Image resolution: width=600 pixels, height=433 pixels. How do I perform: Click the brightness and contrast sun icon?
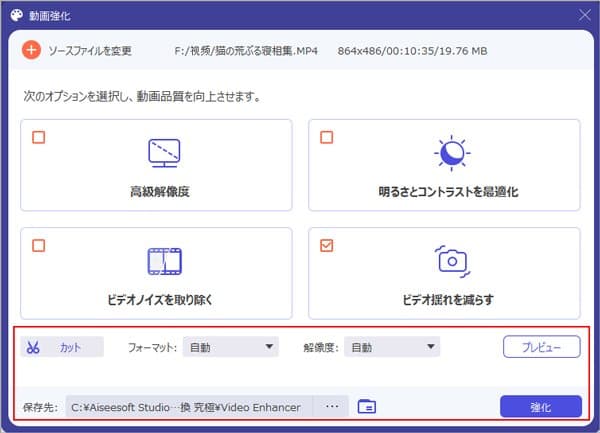[452, 153]
